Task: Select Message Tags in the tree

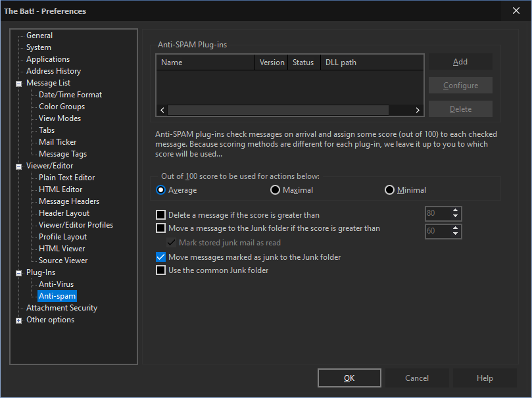Action: click(62, 154)
